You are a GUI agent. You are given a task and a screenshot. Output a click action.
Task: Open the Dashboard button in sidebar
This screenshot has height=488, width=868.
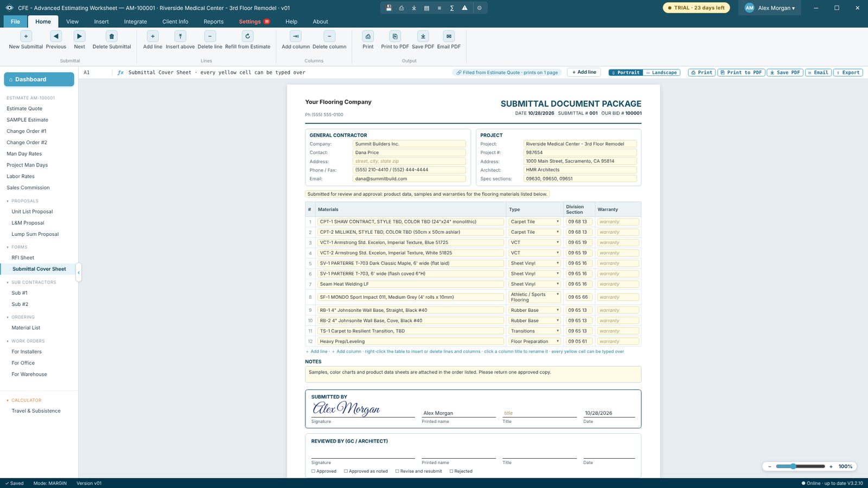(39, 79)
